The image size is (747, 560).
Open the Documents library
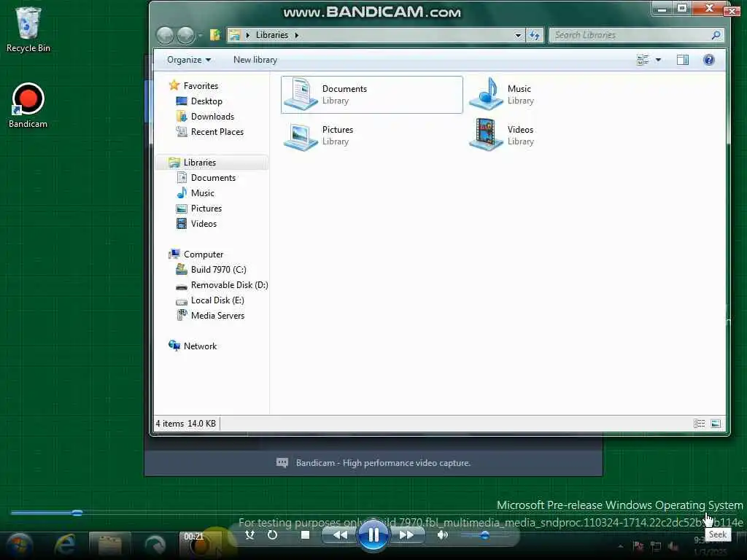(x=371, y=95)
